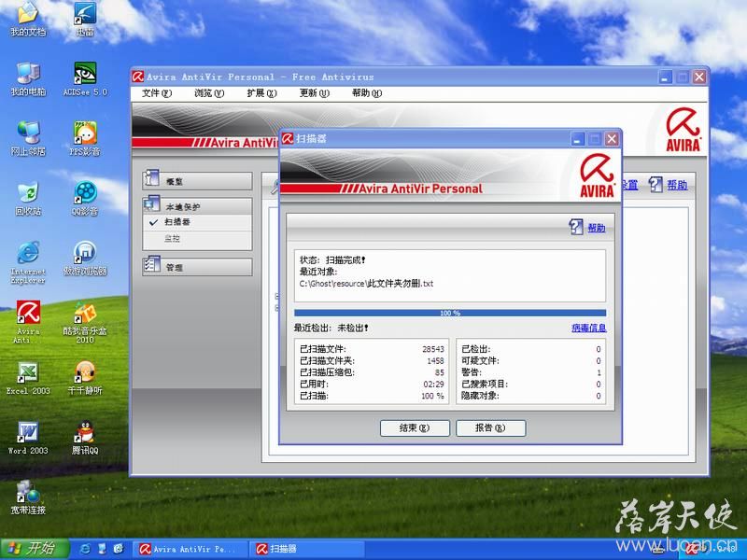Click the 状态: 扫描完成! status text

332,260
